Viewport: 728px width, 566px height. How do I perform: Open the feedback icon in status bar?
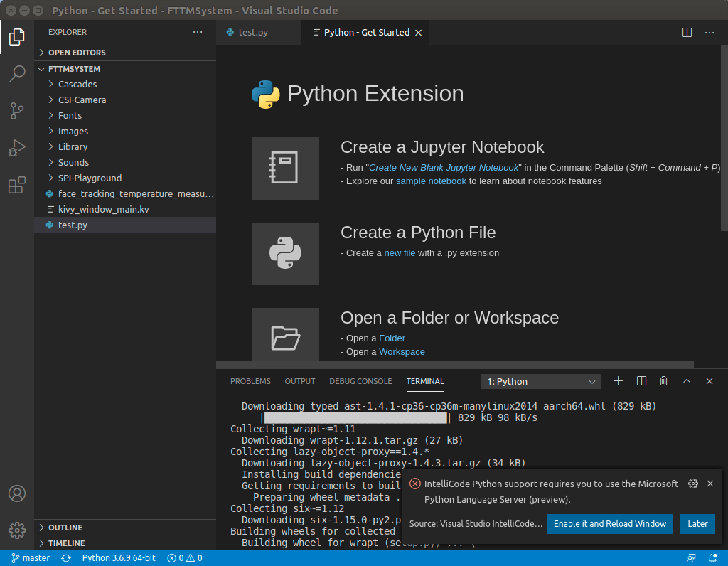691,558
